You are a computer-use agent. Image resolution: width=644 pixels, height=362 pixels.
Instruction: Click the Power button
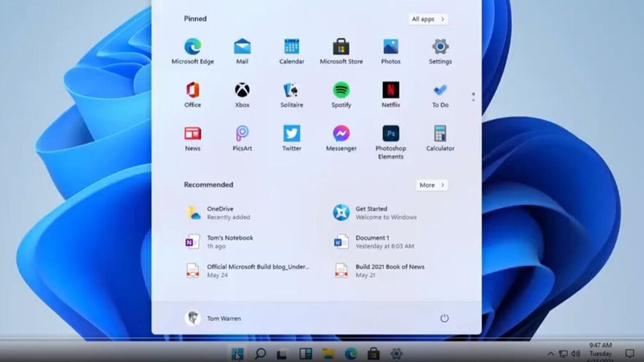coord(444,318)
